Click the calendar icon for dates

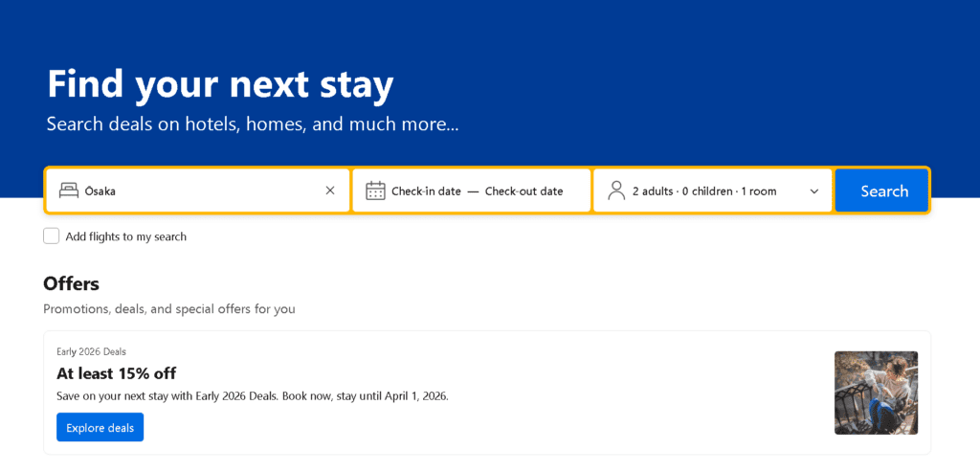[375, 191]
